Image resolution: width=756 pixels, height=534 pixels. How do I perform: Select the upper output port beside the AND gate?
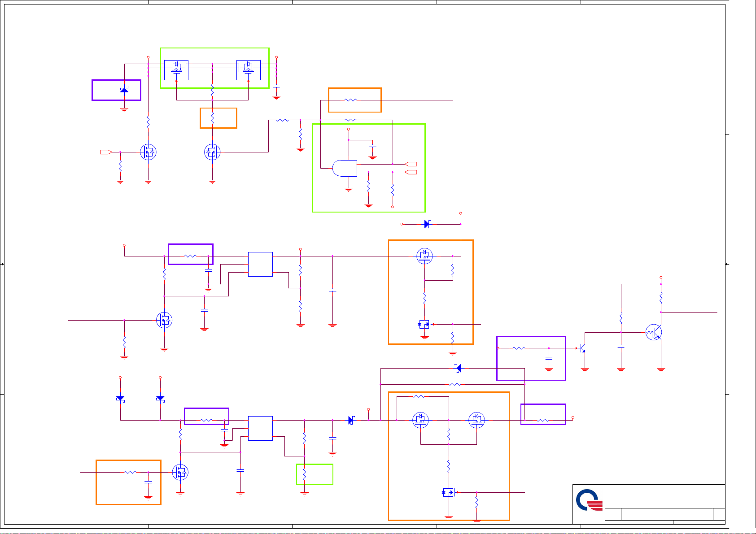[x=411, y=164]
